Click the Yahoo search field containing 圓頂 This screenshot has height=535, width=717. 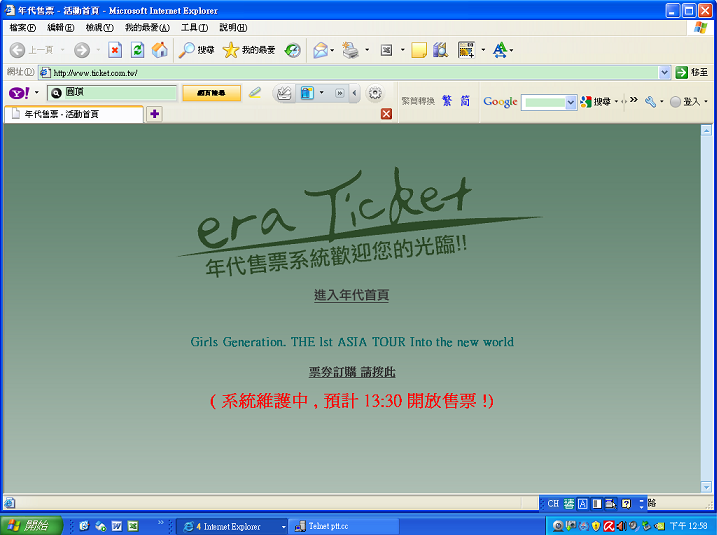112,93
